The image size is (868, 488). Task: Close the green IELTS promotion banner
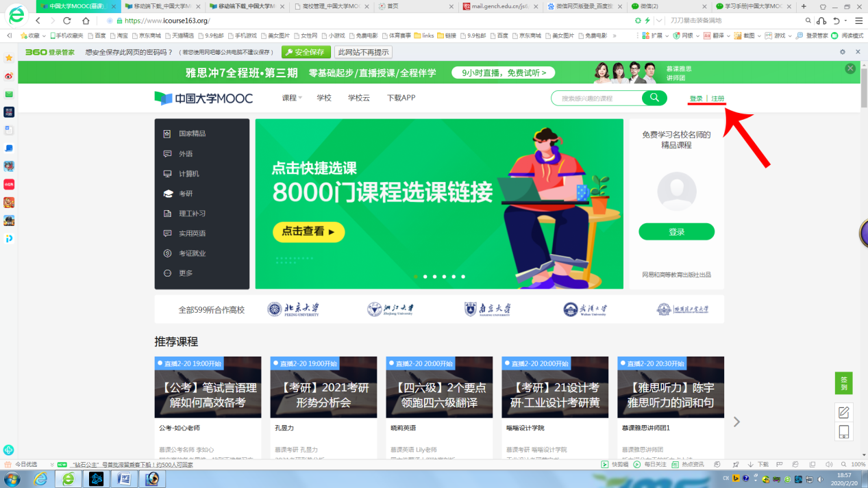[x=850, y=68]
